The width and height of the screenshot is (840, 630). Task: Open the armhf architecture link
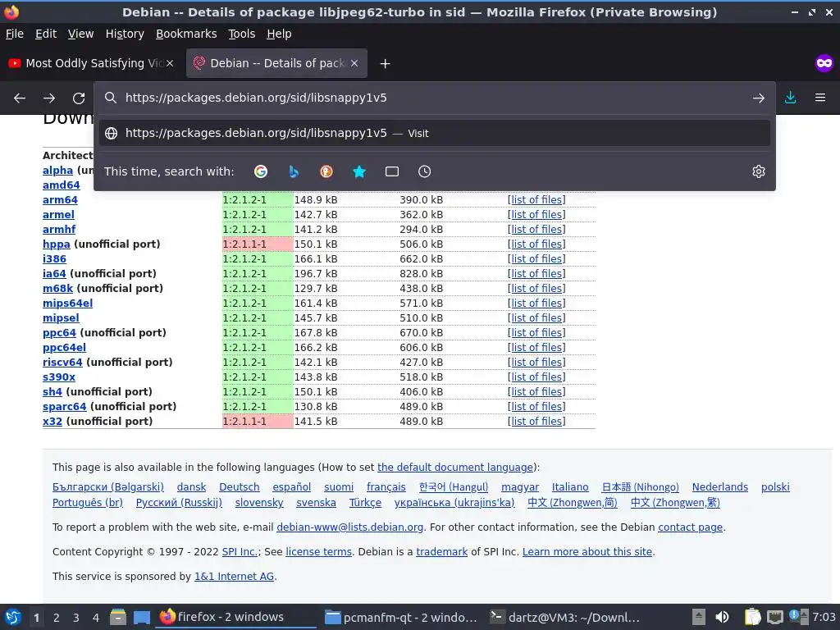[x=59, y=230]
